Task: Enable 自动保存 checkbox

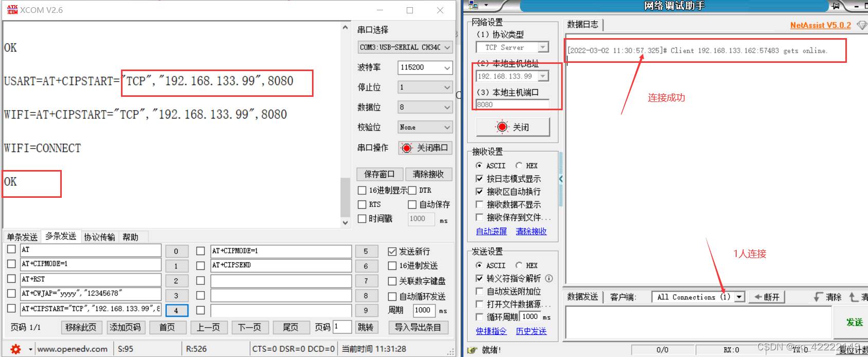Action: [x=412, y=205]
